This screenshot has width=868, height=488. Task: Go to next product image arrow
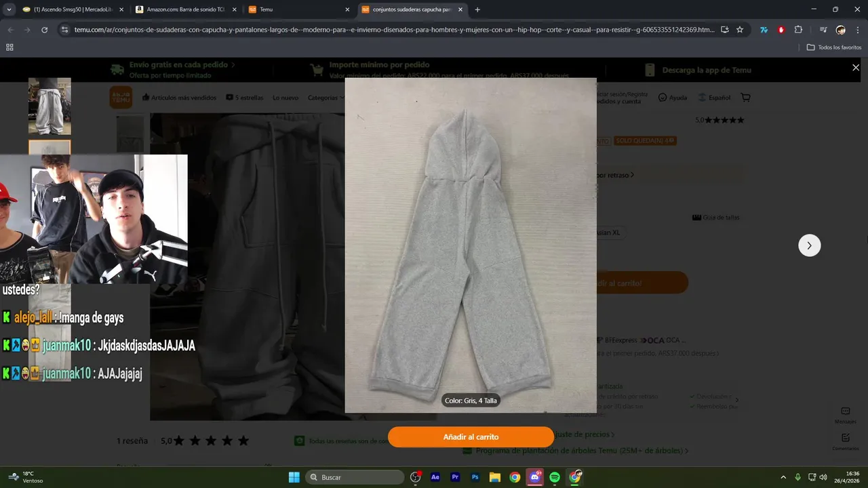(809, 245)
